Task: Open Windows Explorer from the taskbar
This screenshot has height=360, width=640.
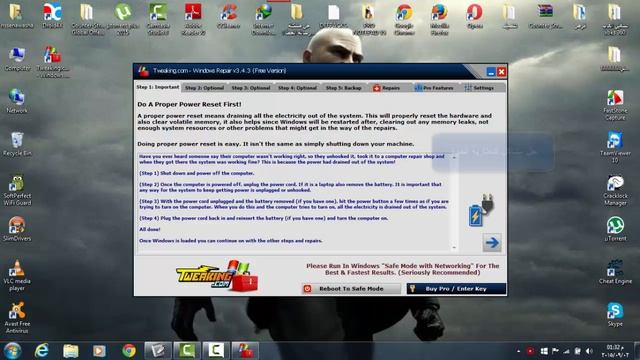Action: tap(71, 351)
